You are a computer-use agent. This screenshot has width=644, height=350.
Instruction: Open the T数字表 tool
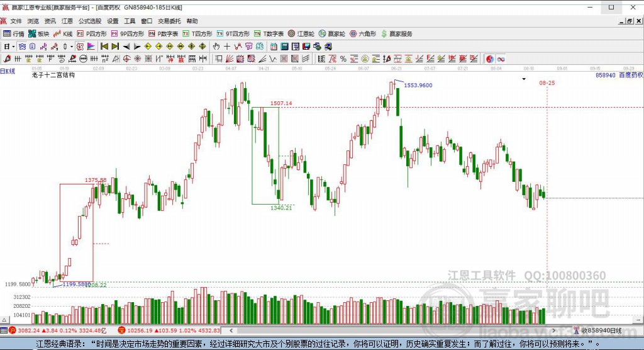[x=269, y=34]
